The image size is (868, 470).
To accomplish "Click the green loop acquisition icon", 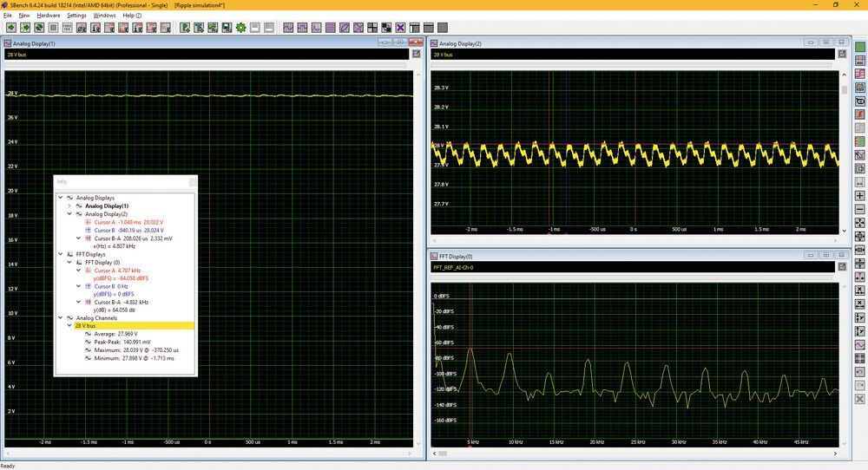I will point(39,28).
